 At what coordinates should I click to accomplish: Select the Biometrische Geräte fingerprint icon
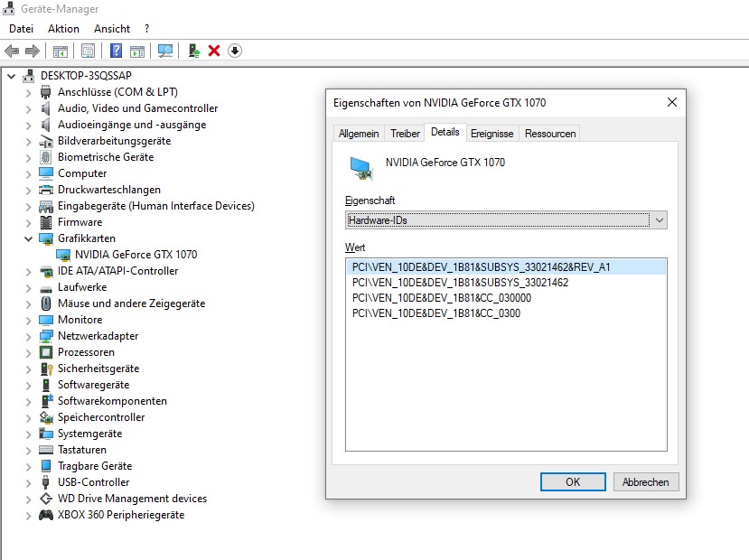[x=46, y=157]
